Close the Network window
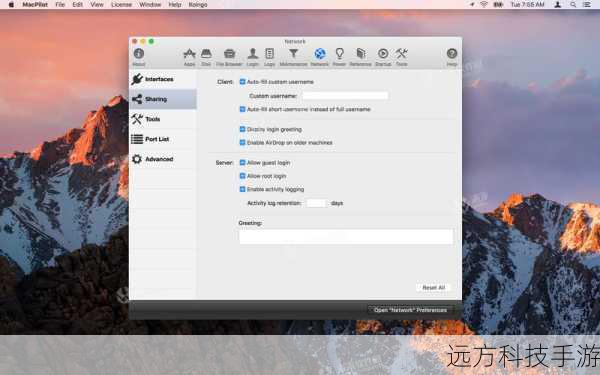Screen dimensions: 600x375 134,41
